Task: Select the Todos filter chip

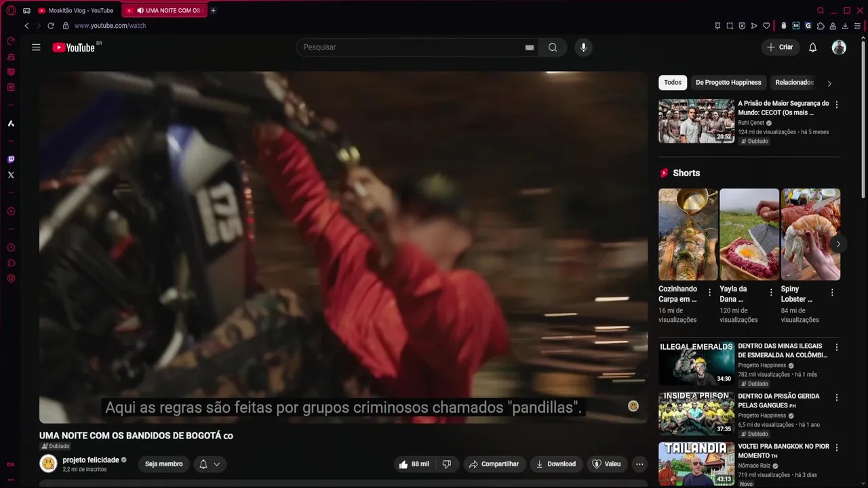Action: (673, 83)
